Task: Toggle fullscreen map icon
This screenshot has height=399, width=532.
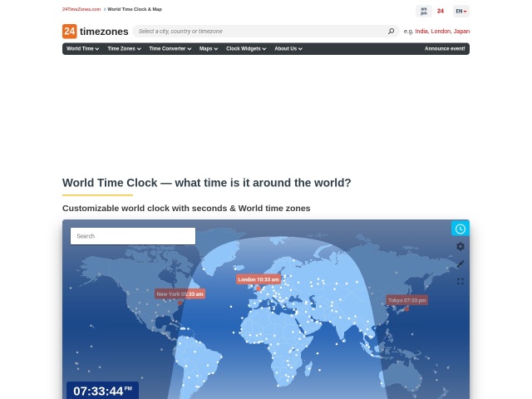Action: pos(460,281)
